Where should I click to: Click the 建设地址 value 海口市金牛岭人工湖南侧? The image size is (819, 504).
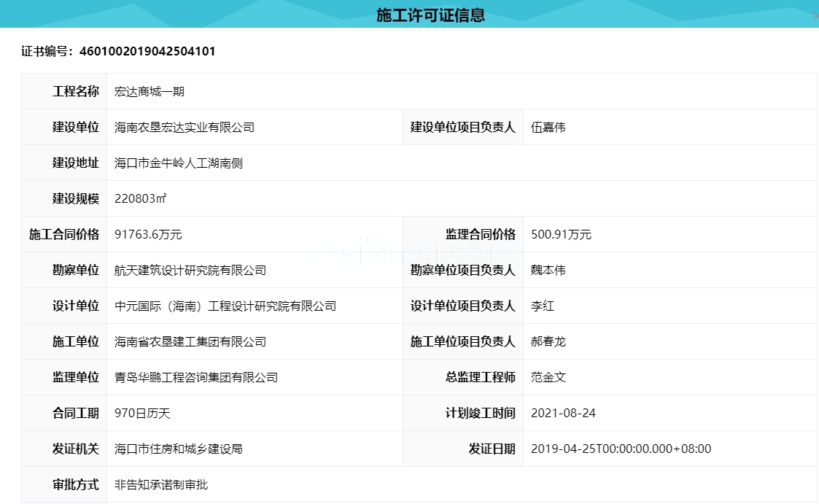click(x=177, y=163)
